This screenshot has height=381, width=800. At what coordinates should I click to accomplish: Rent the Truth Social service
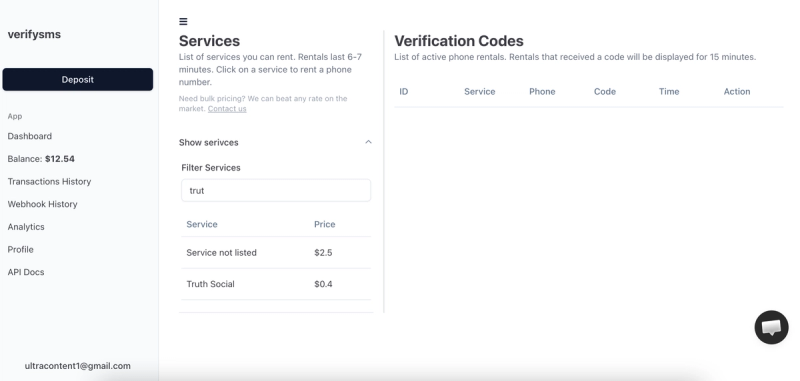(x=276, y=284)
